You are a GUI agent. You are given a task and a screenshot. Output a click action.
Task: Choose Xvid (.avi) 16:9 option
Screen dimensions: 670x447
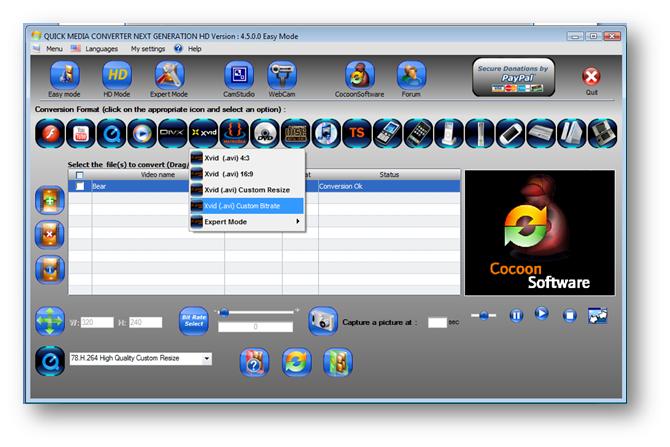click(x=247, y=174)
